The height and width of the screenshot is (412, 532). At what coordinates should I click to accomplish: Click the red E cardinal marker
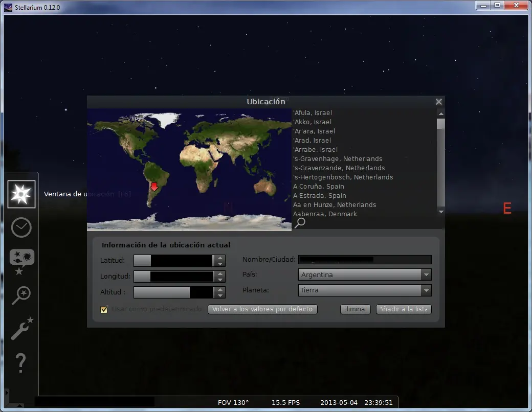(507, 209)
